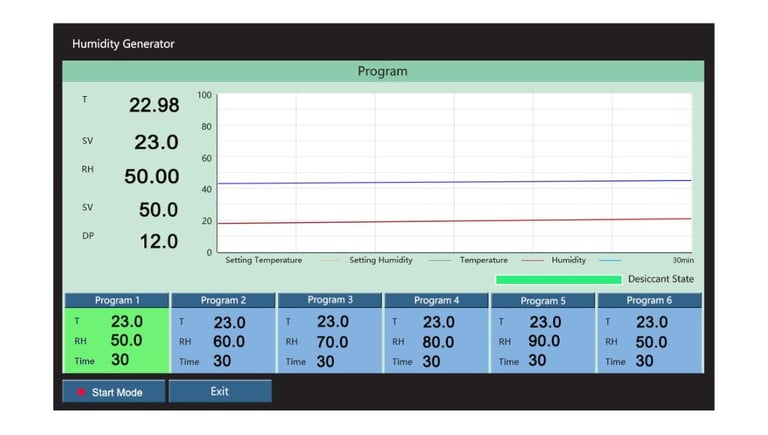The image size is (768, 435).
Task: Click the humidity set value 50.0
Action: [158, 210]
